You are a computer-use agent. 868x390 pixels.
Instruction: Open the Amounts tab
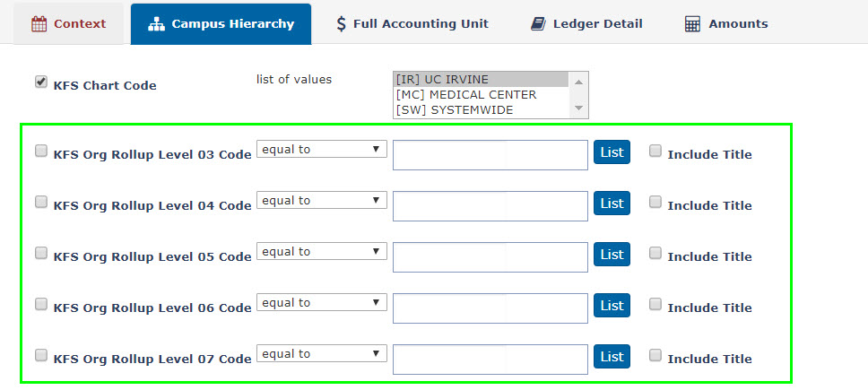[726, 24]
